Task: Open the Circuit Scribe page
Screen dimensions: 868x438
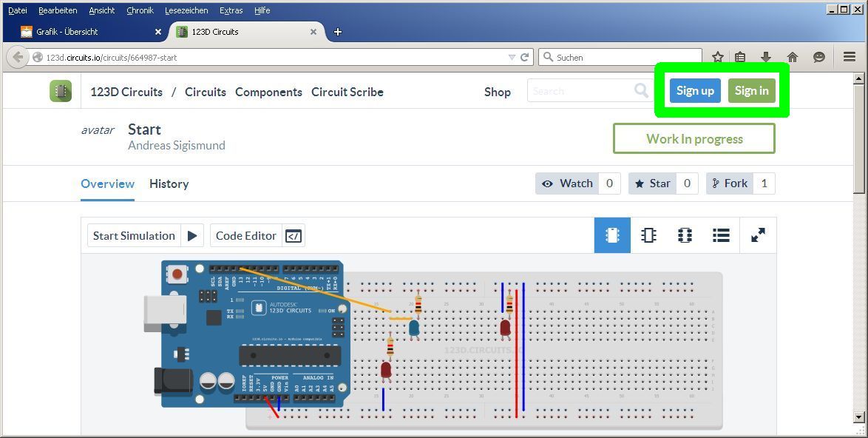Action: 347,92
